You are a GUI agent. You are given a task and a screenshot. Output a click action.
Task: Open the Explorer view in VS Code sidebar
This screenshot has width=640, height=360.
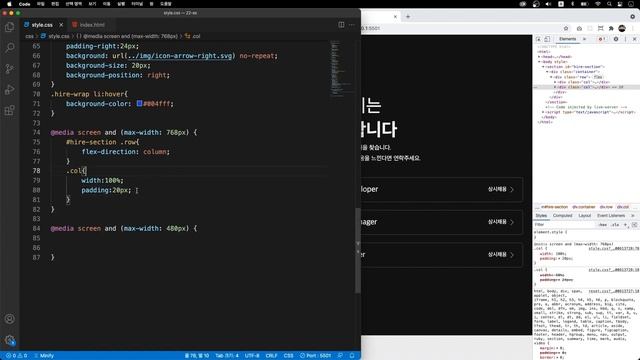click(x=9, y=27)
